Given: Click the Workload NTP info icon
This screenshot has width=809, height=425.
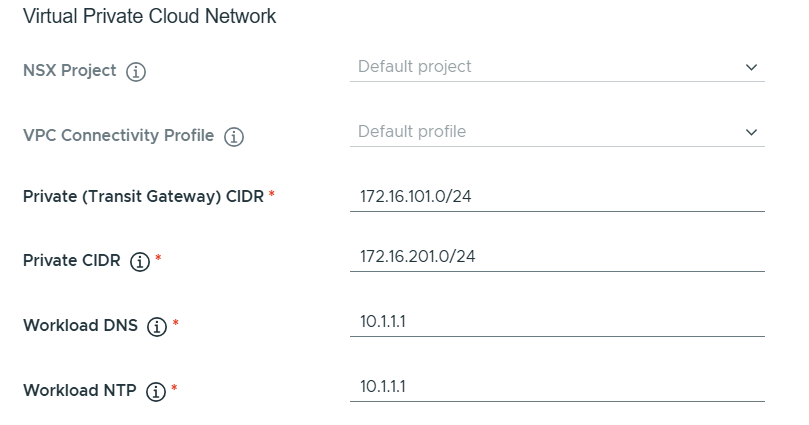Looking at the screenshot, I should (x=155, y=392).
